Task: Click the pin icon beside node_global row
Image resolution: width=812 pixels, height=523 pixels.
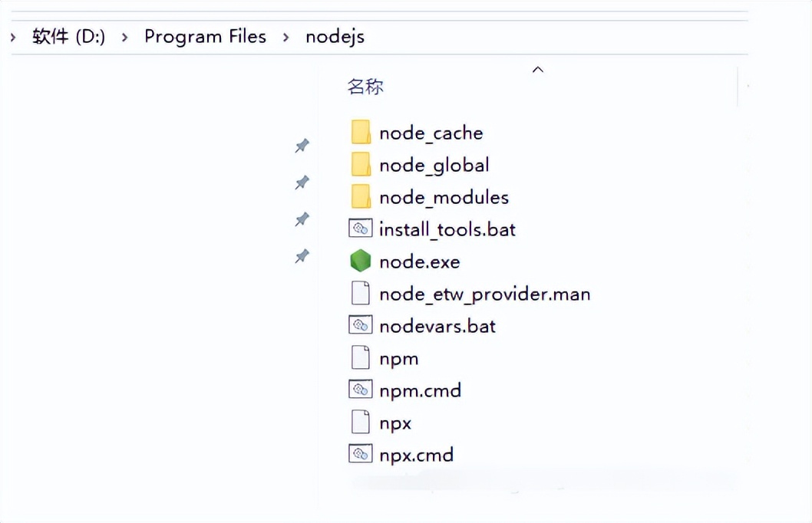Action: [302, 182]
